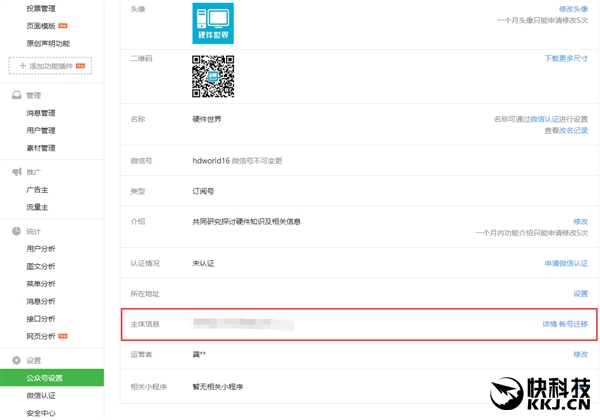This screenshot has height=420, width=600.
Task: Click the hdworld16 WeChat ID text
Action: [211, 161]
